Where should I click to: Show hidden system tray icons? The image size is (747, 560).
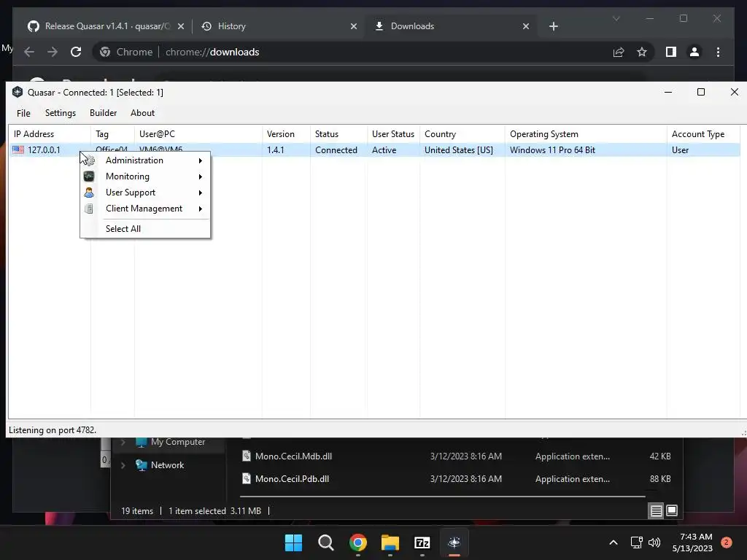click(613, 542)
